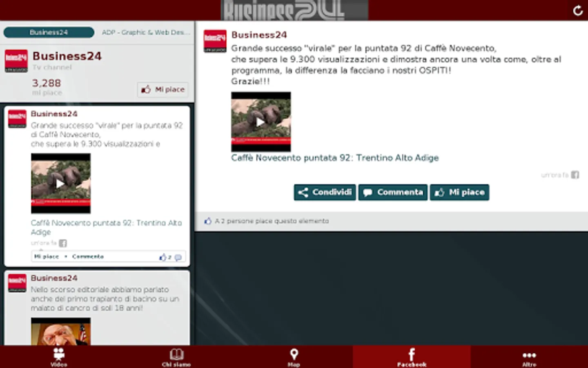View likes thumb icon count in sidebar post
This screenshot has height=368, width=588.
pos(165,257)
